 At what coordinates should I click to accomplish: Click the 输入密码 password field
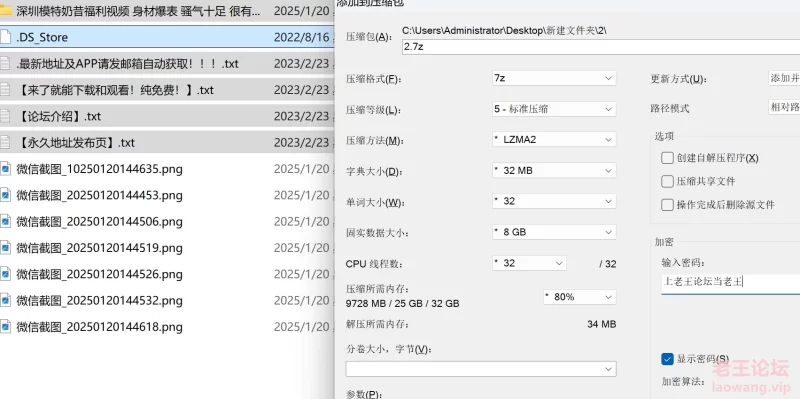[x=731, y=283]
